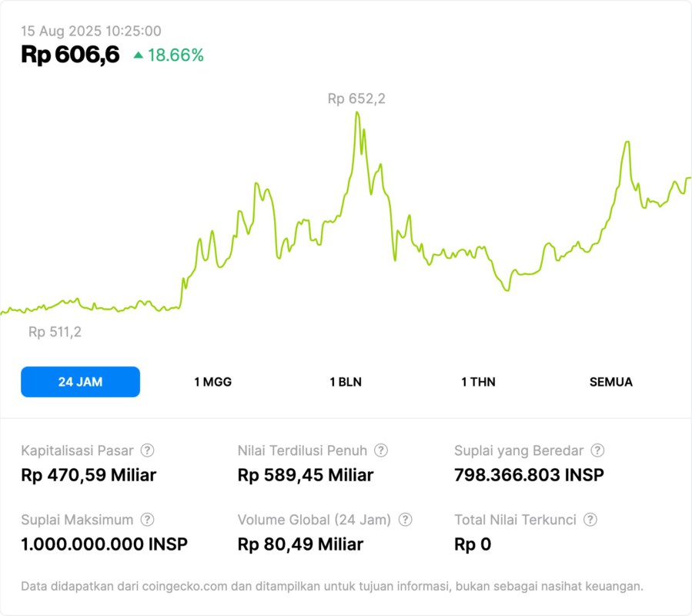This screenshot has height=616, width=692.
Task: Switch chart to 1 BLN range
Action: click(x=346, y=382)
